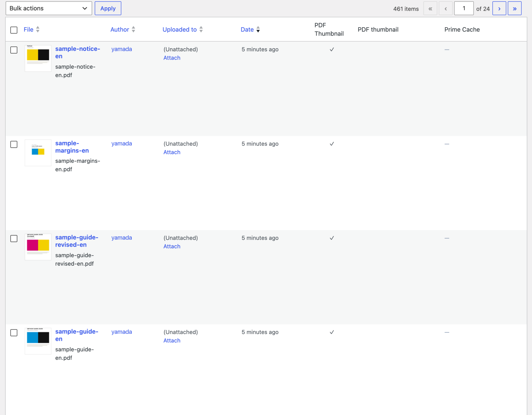Open the sample-guide-revised-en title link
The height and width of the screenshot is (415, 532).
pos(77,241)
